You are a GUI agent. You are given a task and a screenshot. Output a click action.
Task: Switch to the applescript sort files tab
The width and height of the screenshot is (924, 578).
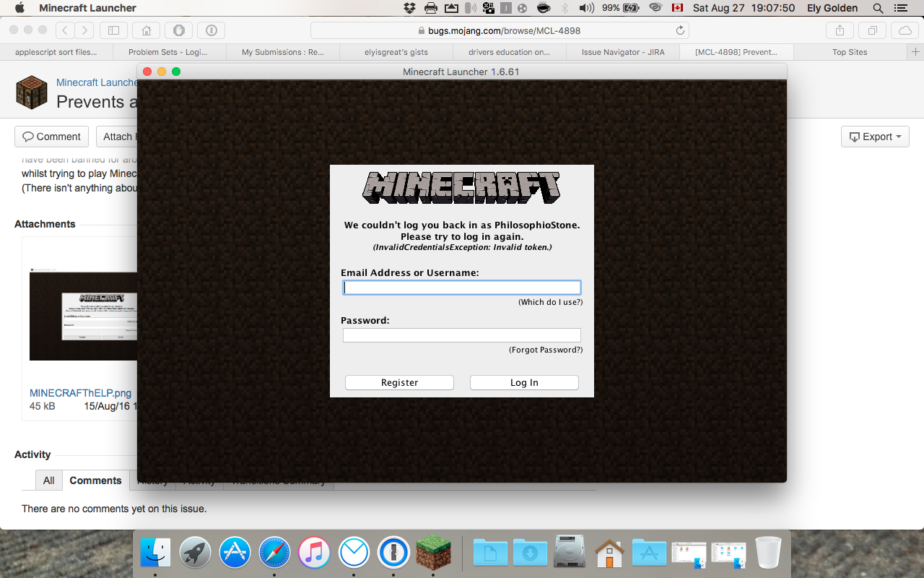(56, 52)
